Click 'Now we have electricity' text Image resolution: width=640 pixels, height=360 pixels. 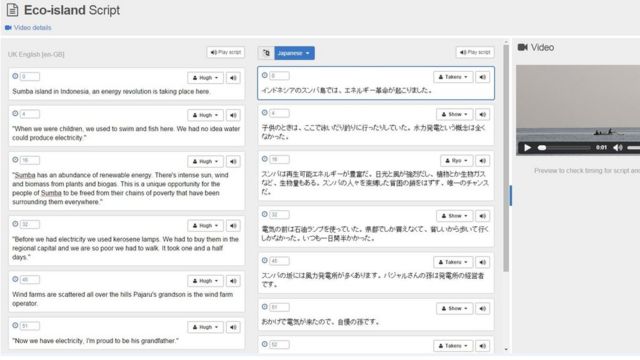[x=95, y=341]
